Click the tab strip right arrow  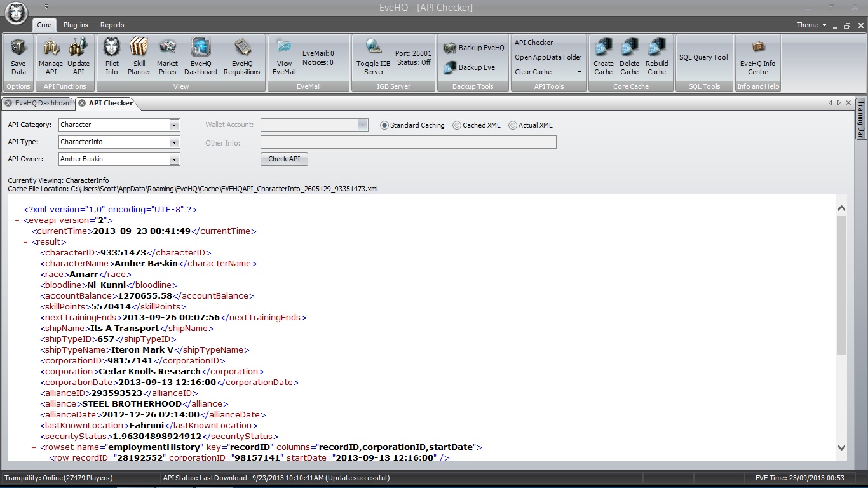coord(839,103)
